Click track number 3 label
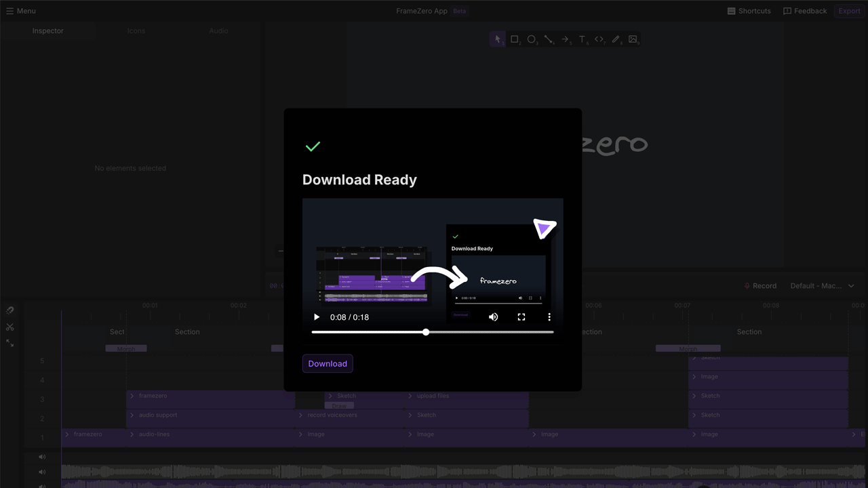868x488 pixels. (42, 400)
